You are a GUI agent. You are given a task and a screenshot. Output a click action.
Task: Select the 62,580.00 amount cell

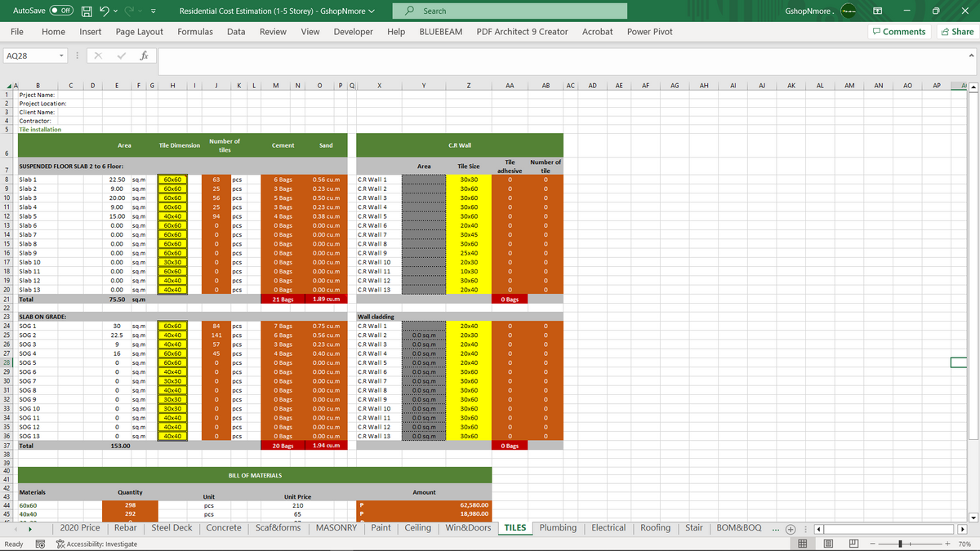click(x=469, y=505)
